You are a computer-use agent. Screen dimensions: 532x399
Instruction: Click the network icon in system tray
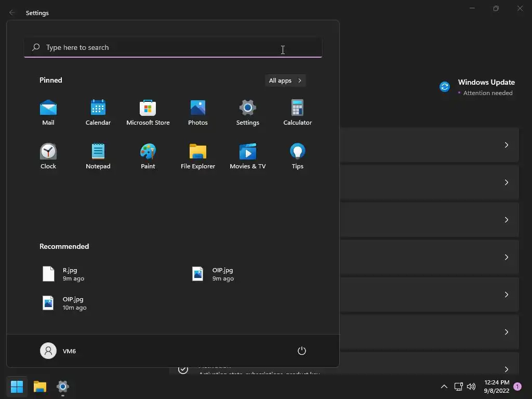458,387
